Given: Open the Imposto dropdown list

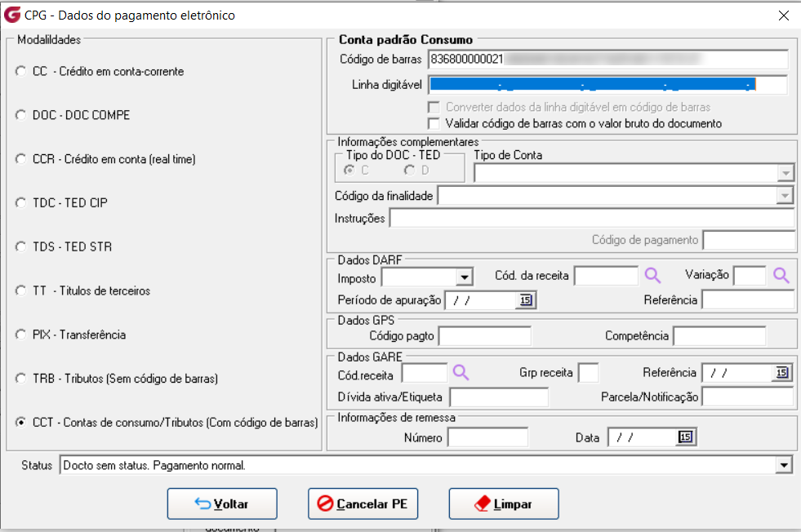Looking at the screenshot, I should [x=464, y=277].
